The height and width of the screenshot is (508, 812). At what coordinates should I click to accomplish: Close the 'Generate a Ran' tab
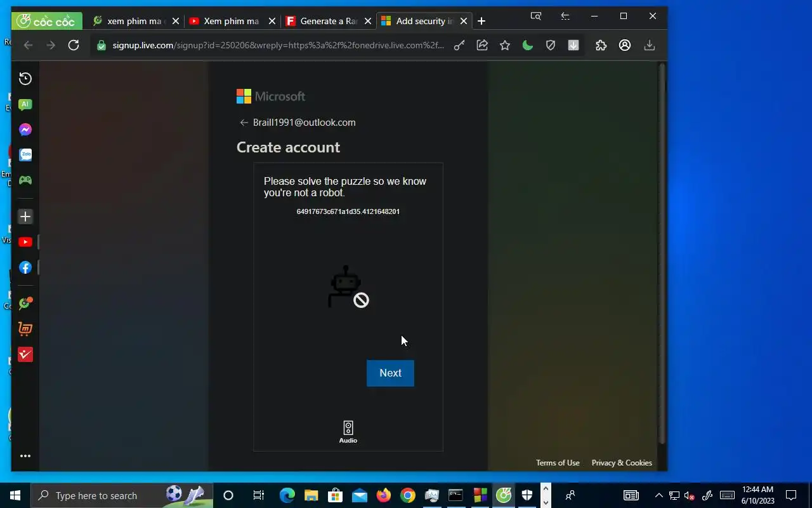(x=369, y=21)
